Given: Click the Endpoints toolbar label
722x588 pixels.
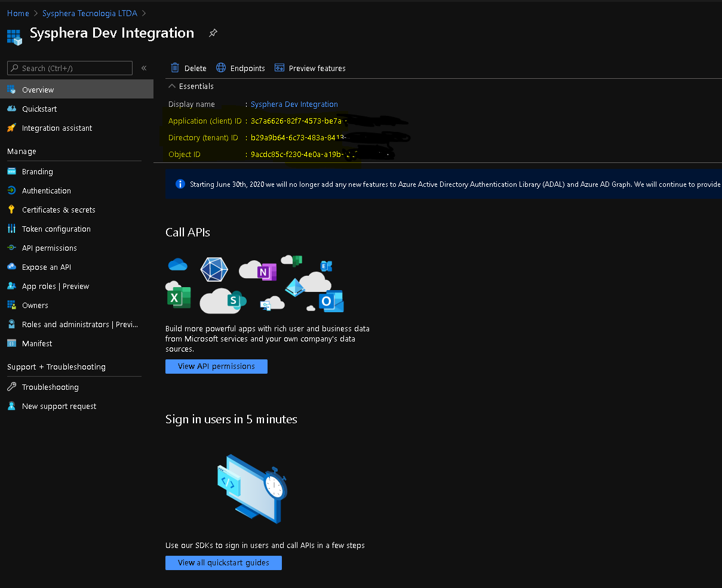Looking at the screenshot, I should pos(248,69).
